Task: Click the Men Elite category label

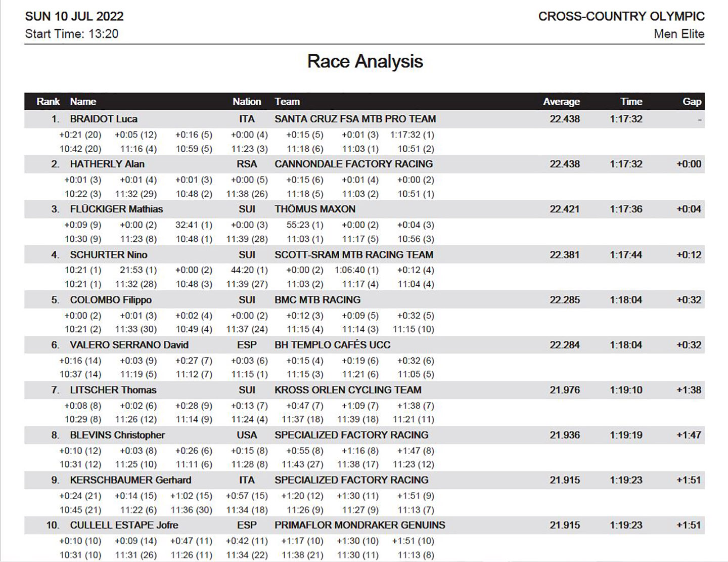Action: (678, 34)
